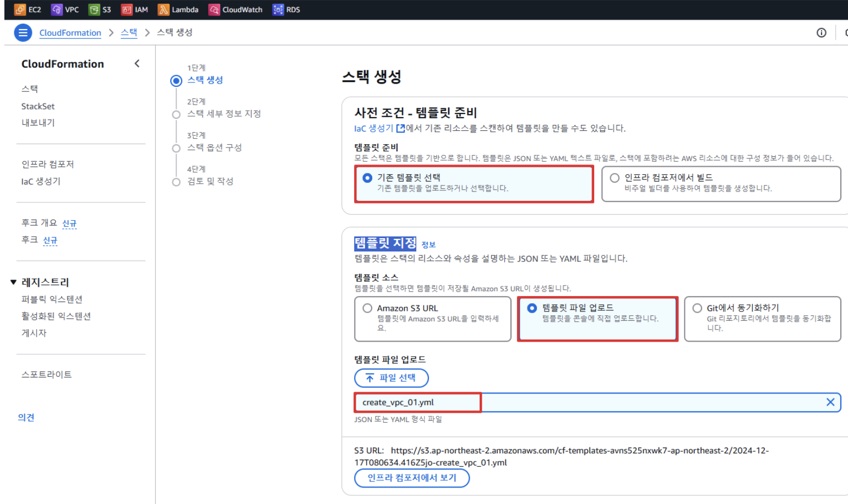Viewport: 848px width, 504px height.
Task: Choose 템플릿 파일 업로드 template source
Action: (532, 308)
